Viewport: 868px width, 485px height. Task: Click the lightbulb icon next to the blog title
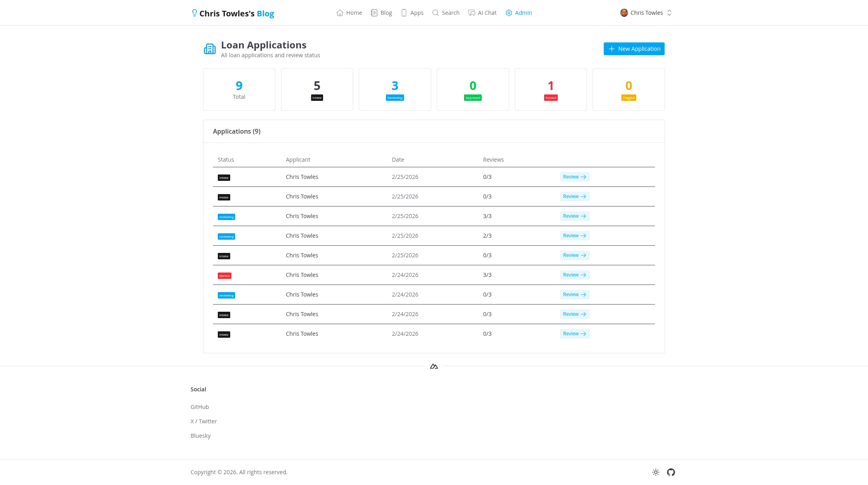pos(195,12)
